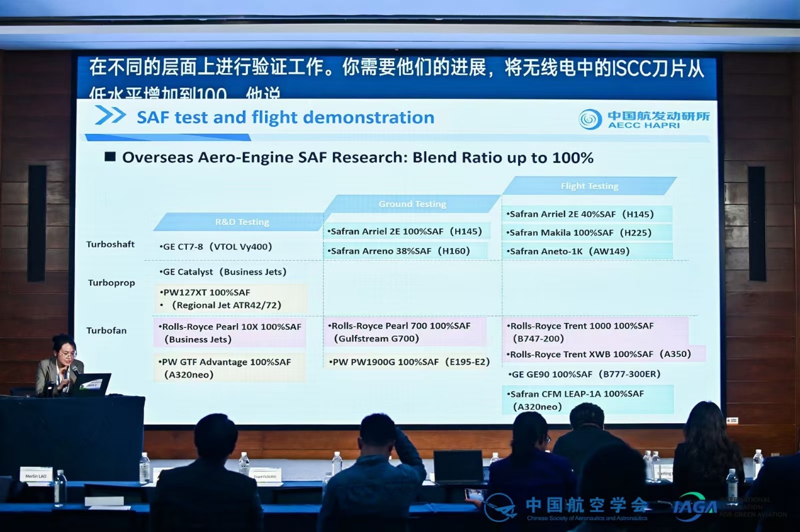Click 'Rolls-Royce Pearl 10X 100%SAF' entry
The height and width of the screenshot is (532, 800).
[230, 327]
